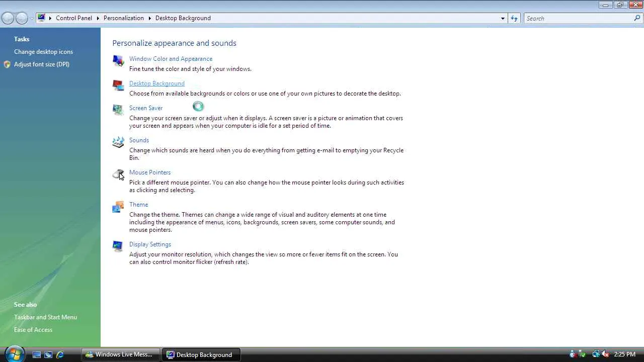Expand the address bar history dropdown
Image resolution: width=644 pixels, height=362 pixels.
point(503,18)
